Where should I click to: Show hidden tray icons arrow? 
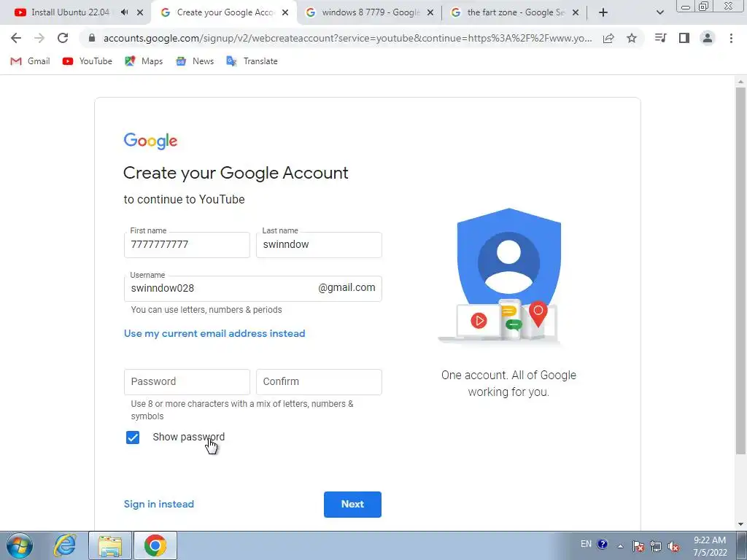(620, 546)
